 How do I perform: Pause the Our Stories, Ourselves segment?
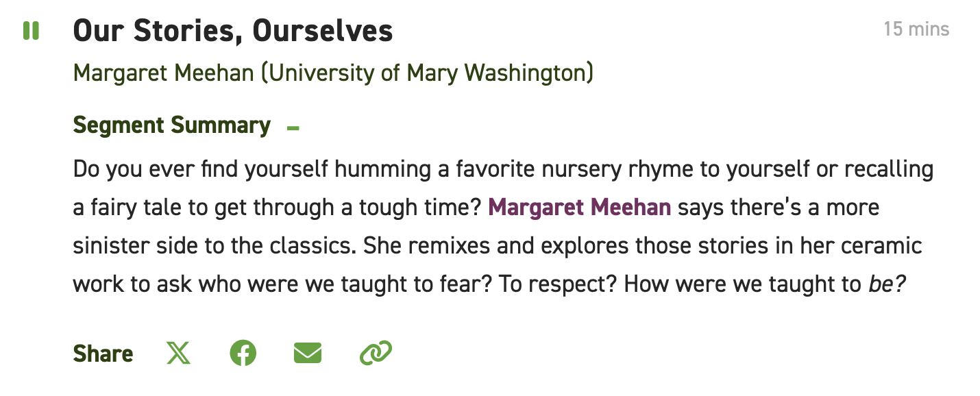[x=31, y=31]
